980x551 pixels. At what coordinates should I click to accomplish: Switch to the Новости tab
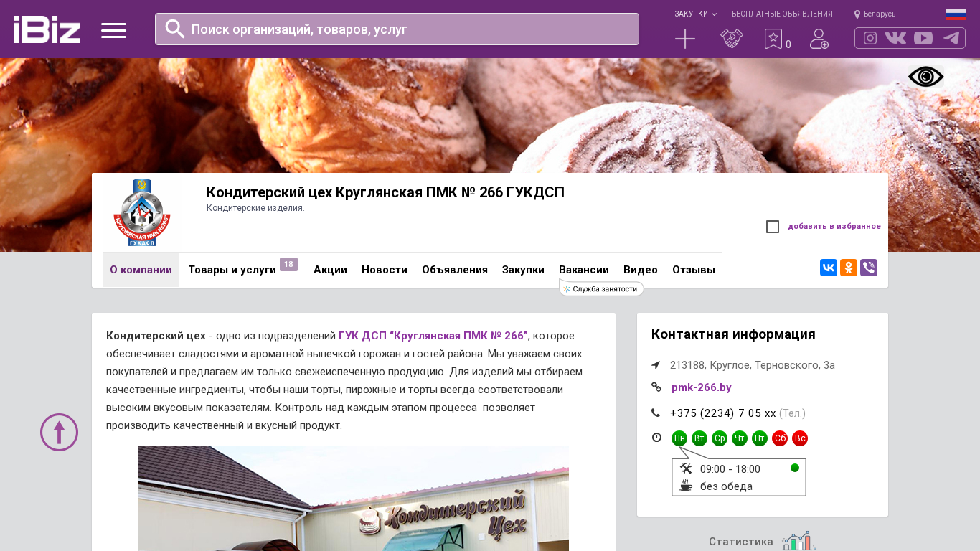[x=385, y=270]
